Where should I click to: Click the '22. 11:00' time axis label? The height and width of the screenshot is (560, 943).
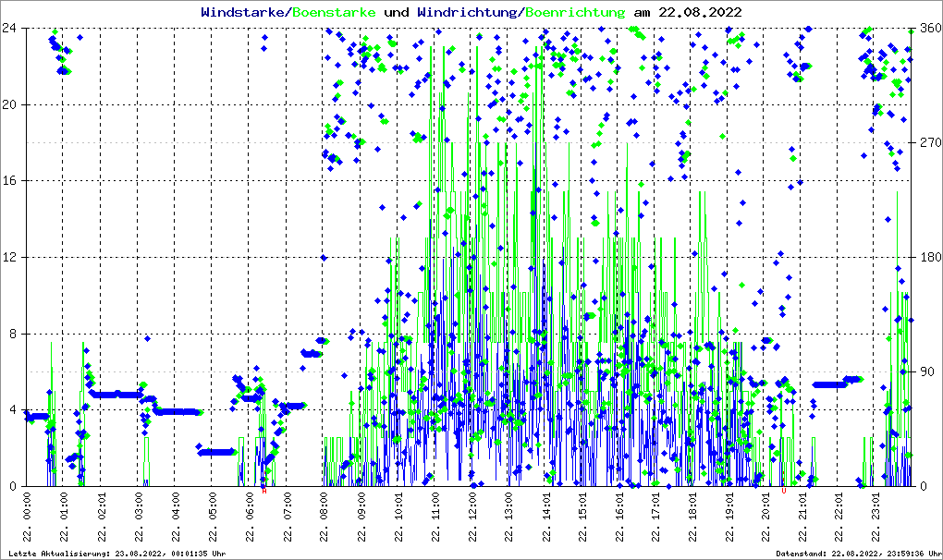(435, 517)
